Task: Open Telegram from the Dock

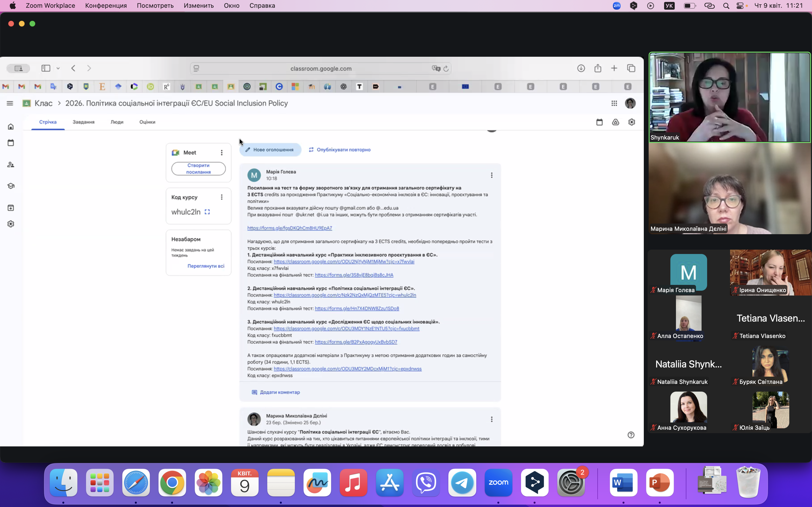Action: [x=462, y=483]
